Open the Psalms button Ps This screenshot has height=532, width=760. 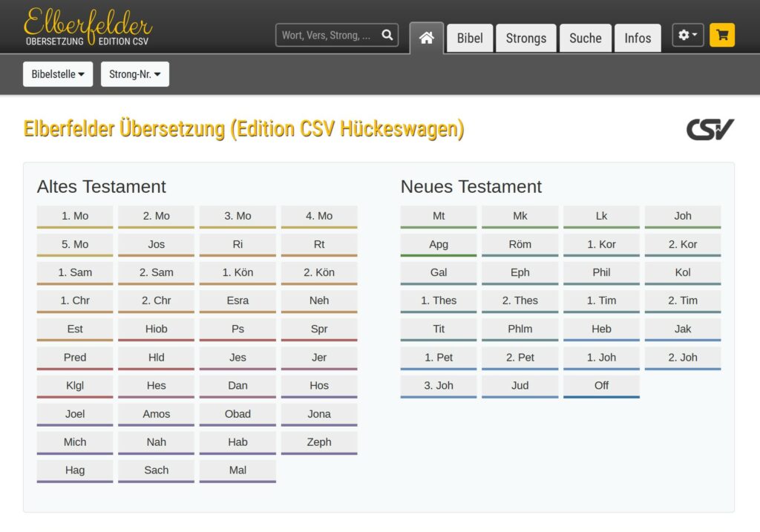[x=237, y=329]
